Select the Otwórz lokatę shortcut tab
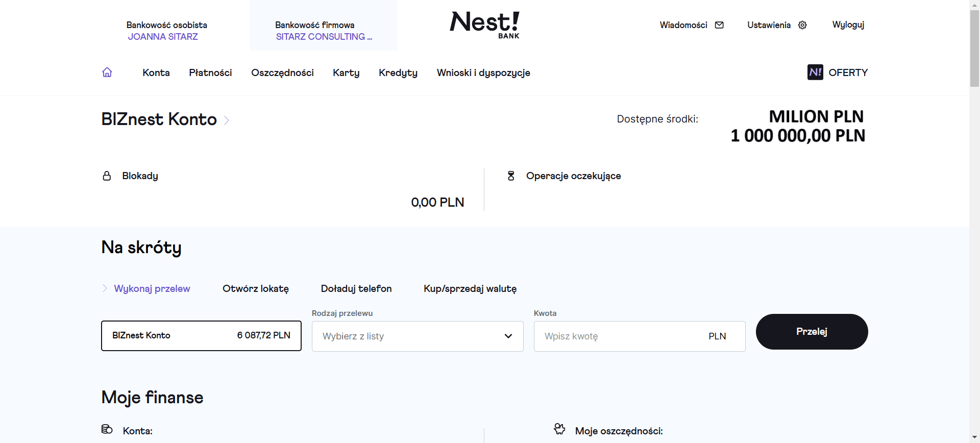The image size is (980, 443). pos(256,289)
